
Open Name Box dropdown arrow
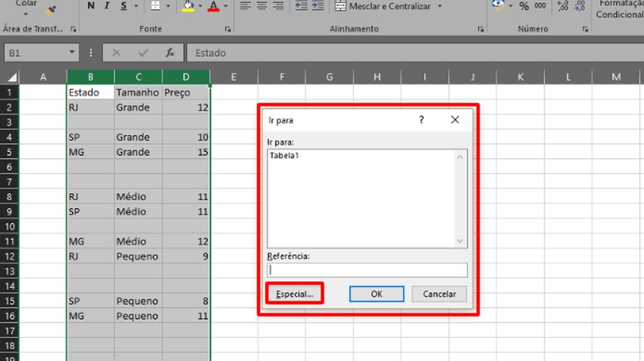pos(72,52)
